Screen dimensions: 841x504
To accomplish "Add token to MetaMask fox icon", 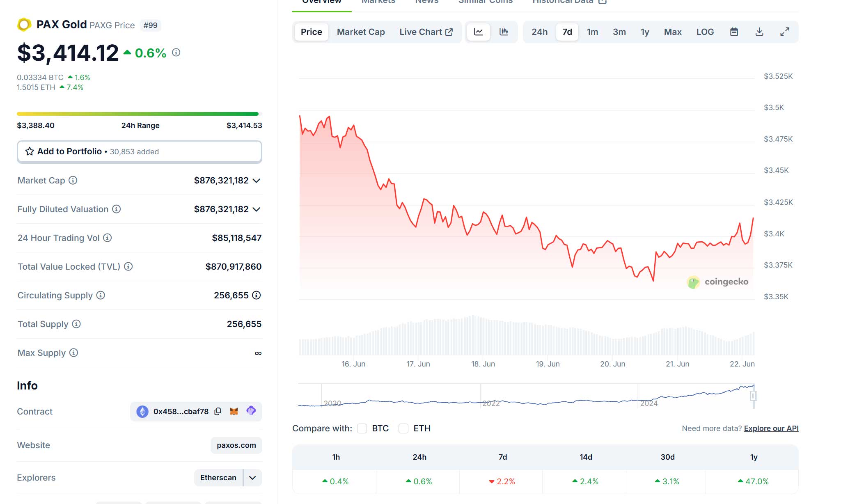I will click(234, 411).
